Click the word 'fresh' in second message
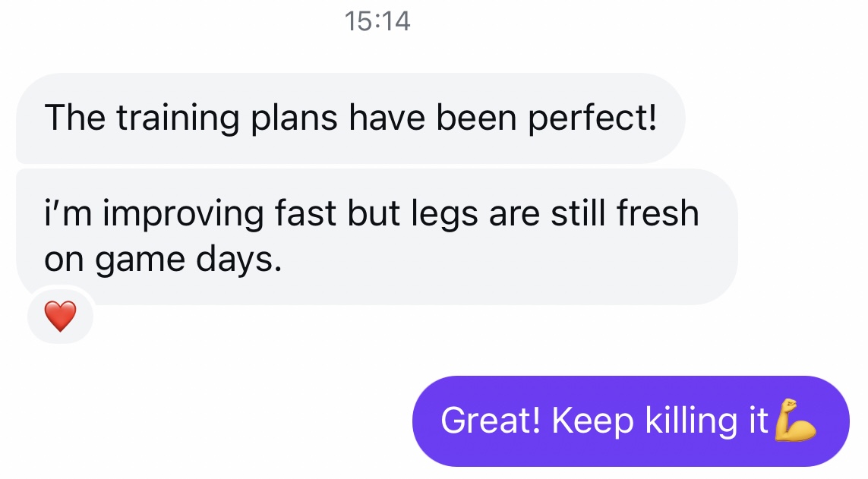The width and height of the screenshot is (868, 479). click(657, 215)
